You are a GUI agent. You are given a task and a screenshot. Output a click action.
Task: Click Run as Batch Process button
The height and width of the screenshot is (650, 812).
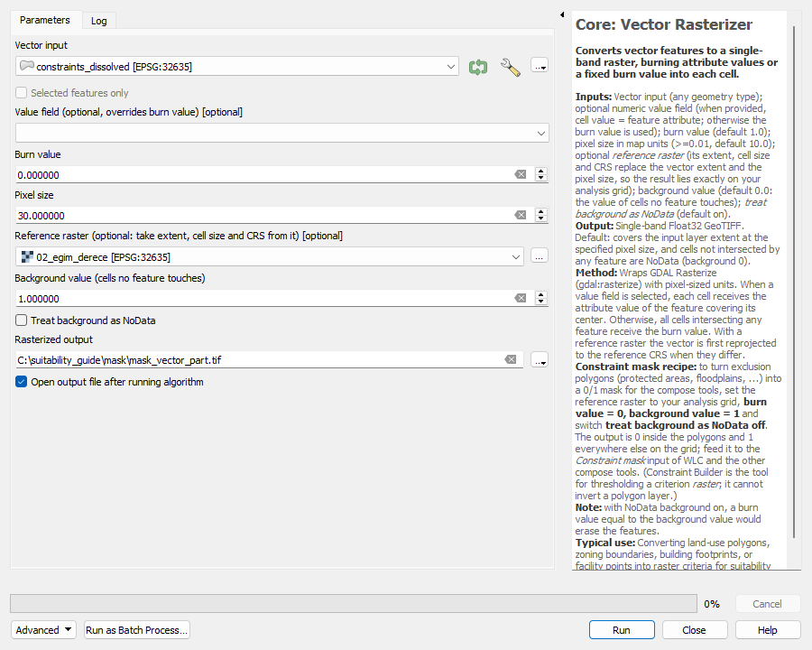[x=137, y=630]
